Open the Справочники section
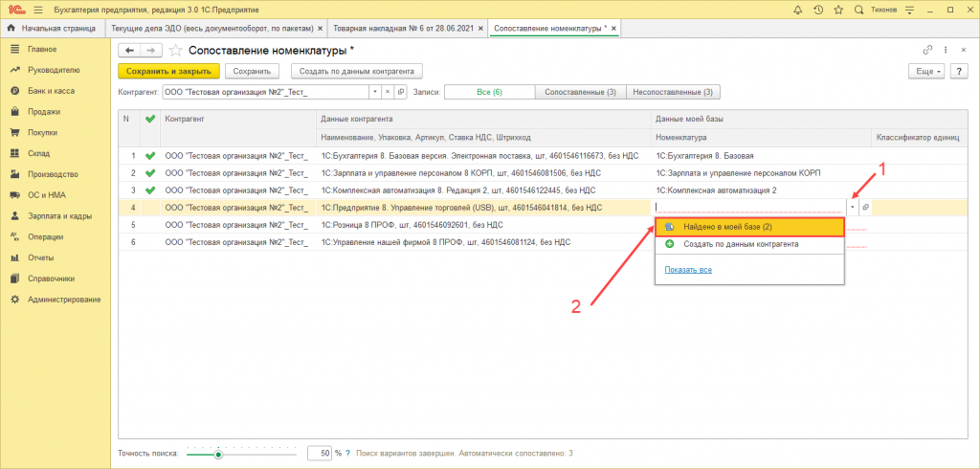Screen dimensions: 980x469 coord(53,279)
